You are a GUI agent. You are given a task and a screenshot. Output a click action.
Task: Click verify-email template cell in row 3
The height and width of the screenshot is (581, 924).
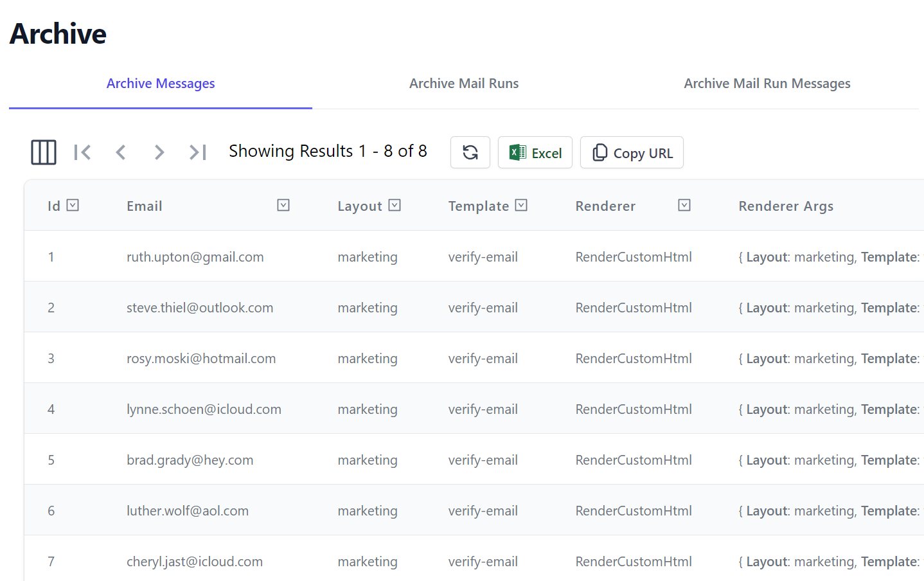[x=483, y=359]
